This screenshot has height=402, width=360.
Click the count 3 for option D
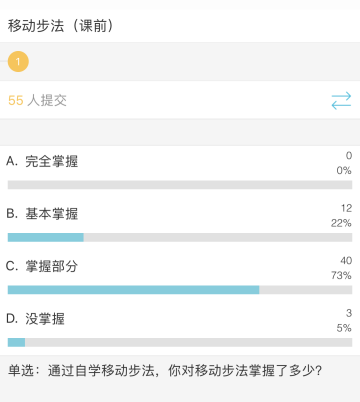click(349, 313)
